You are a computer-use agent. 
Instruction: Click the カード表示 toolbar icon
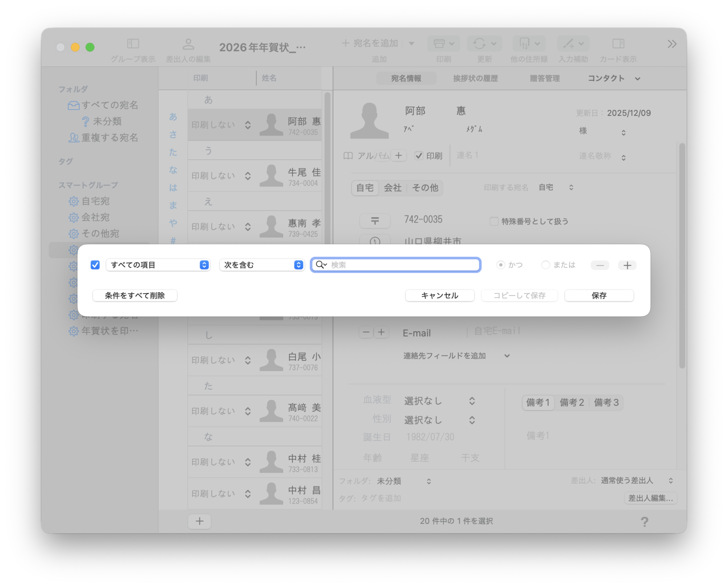pos(618,44)
